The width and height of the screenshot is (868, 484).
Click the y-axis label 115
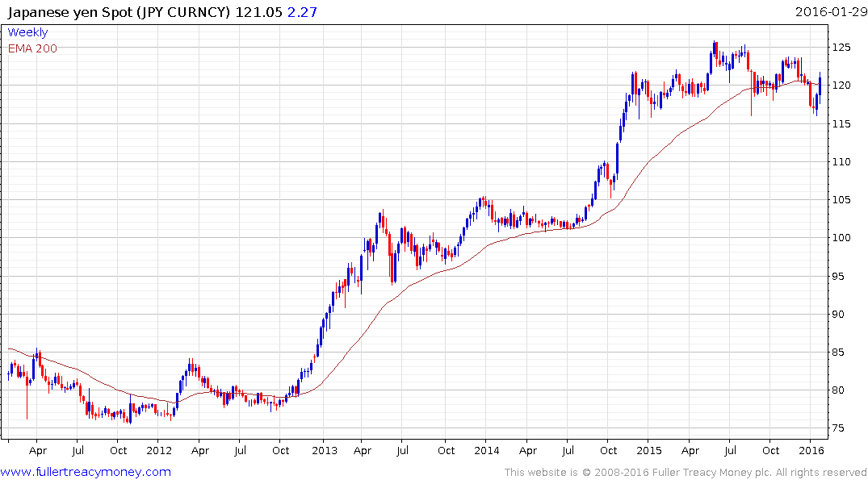pos(841,124)
